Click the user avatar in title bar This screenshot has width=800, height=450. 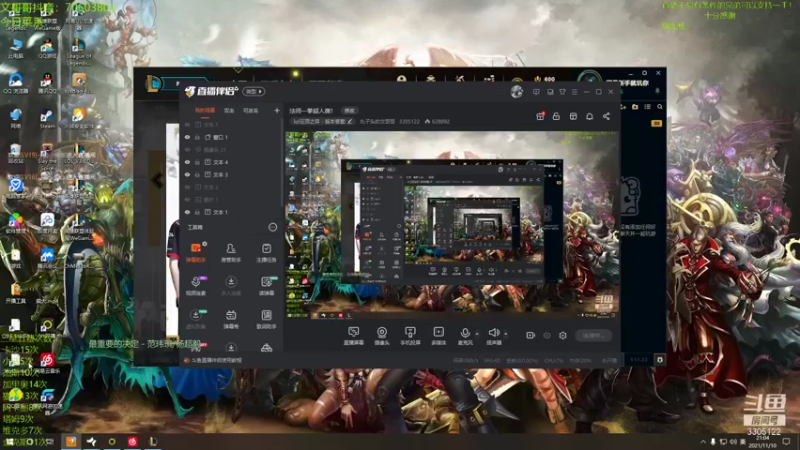[x=516, y=92]
